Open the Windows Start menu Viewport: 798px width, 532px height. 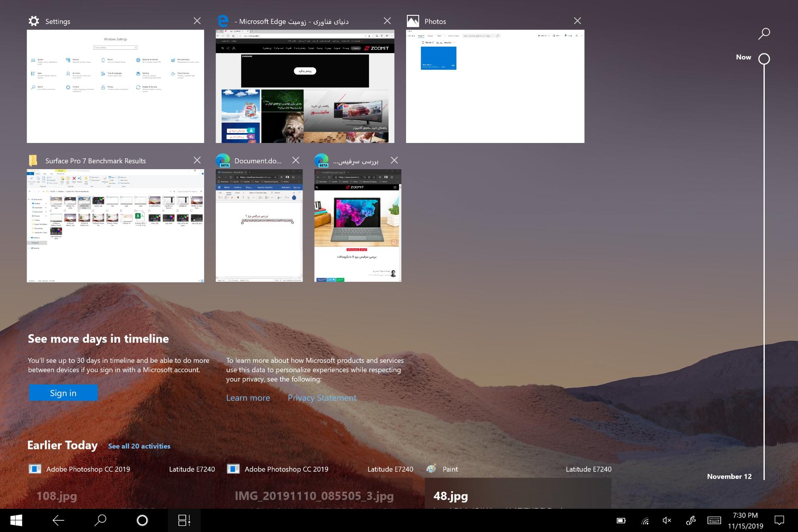pos(16,520)
